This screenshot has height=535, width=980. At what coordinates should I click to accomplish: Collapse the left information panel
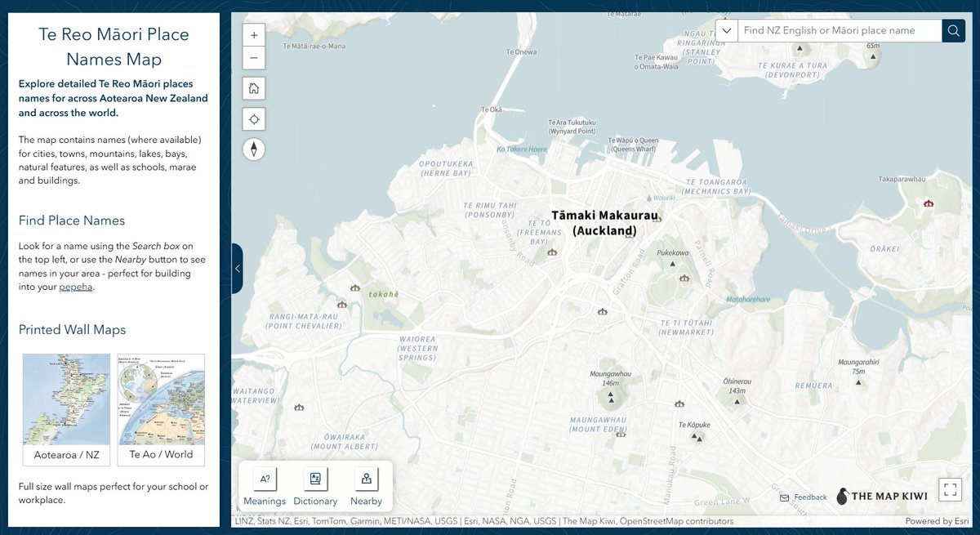coord(237,268)
